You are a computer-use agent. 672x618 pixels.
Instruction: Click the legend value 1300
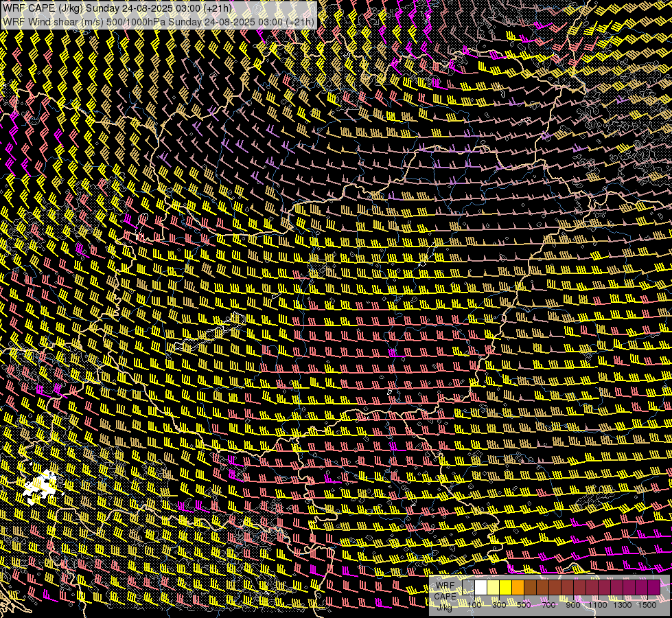tap(623, 605)
